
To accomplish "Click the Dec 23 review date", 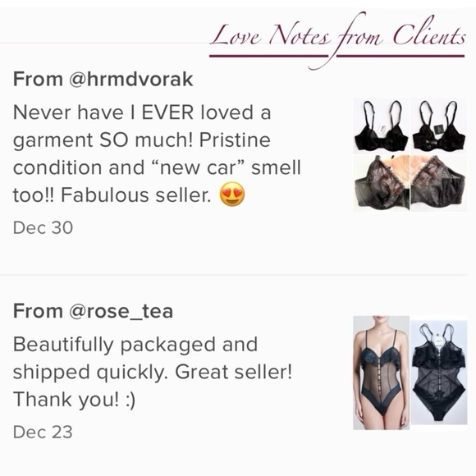I will 43,432.
